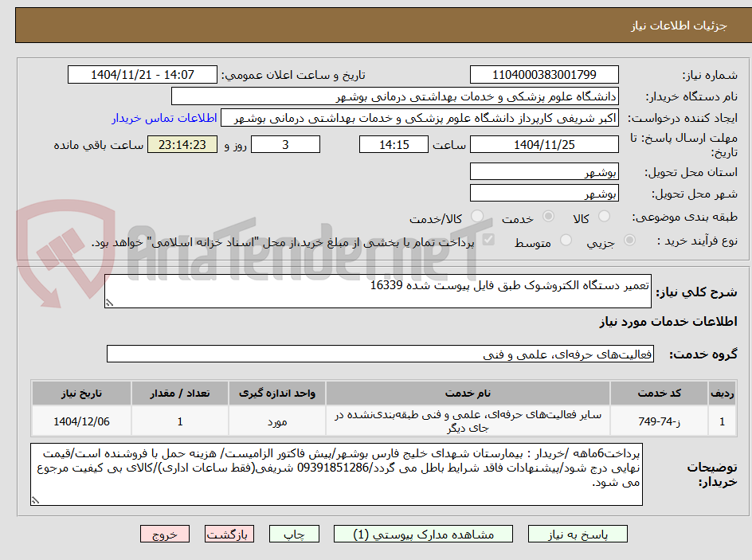752x560 pixels.
Task: Click the خروج exit button
Action: tap(164, 534)
